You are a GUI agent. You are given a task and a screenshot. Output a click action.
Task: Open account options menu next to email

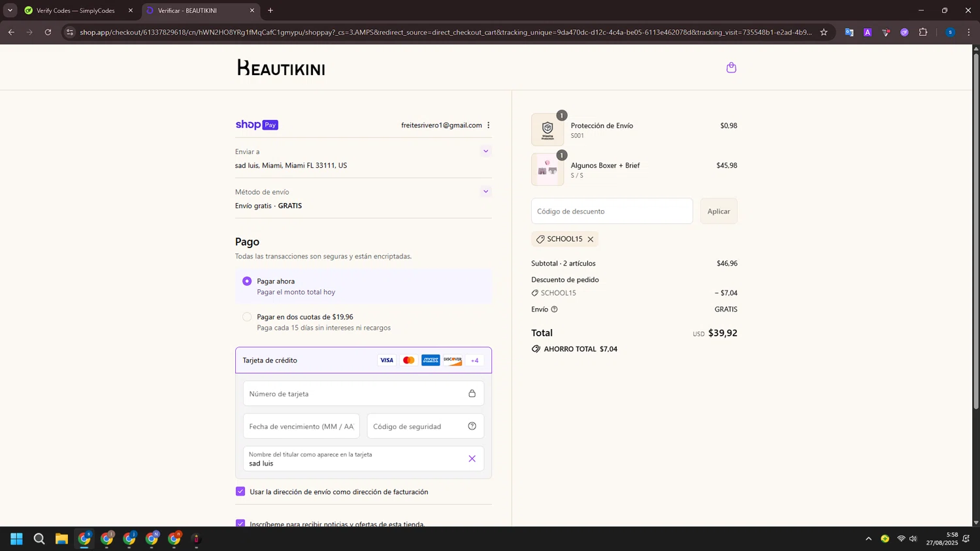(488, 125)
